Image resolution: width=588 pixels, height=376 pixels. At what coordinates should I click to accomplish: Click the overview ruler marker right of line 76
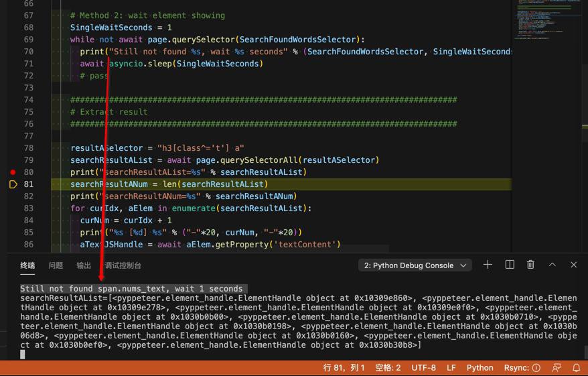coord(585,127)
